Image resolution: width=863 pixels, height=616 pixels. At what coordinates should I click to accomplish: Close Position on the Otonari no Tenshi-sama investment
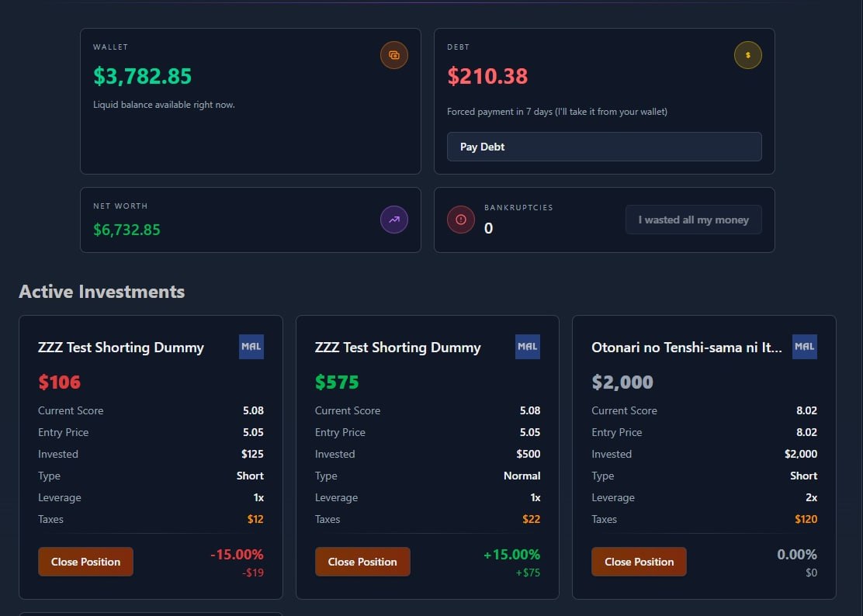coord(639,562)
